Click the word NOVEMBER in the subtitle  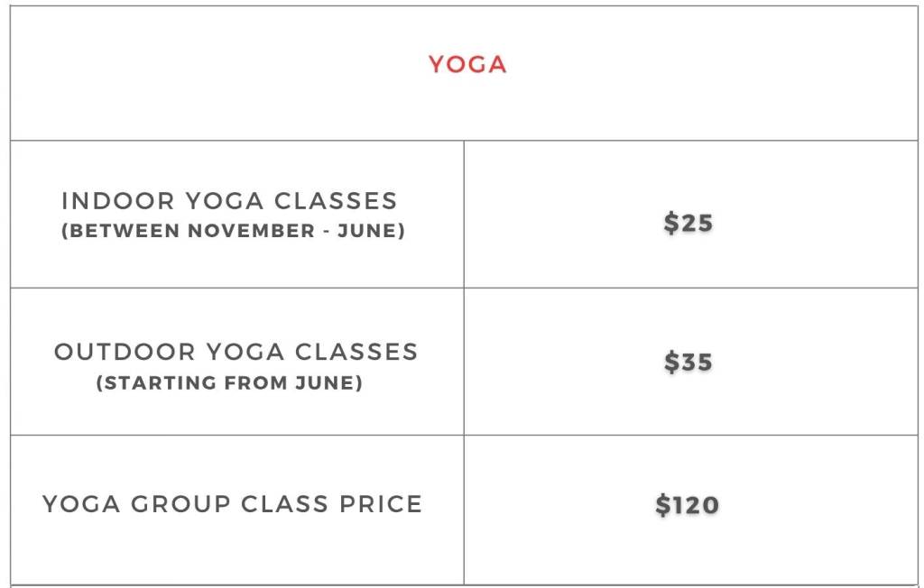(251, 230)
